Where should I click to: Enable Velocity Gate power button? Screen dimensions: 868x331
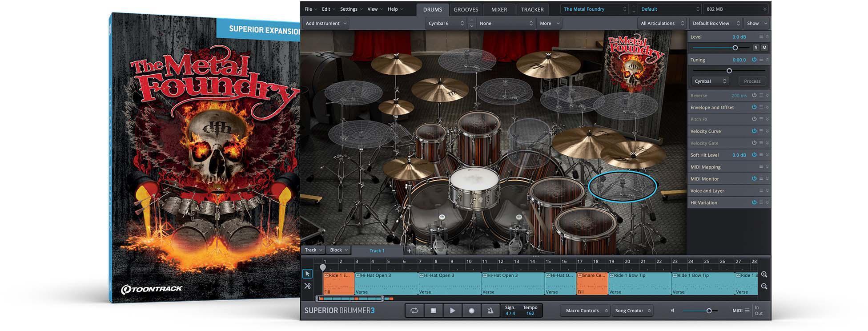pos(754,143)
